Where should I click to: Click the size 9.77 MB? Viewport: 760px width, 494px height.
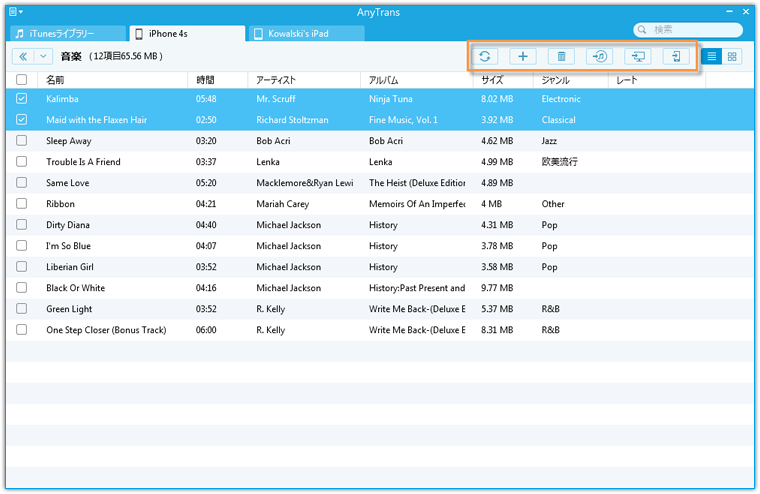497,288
